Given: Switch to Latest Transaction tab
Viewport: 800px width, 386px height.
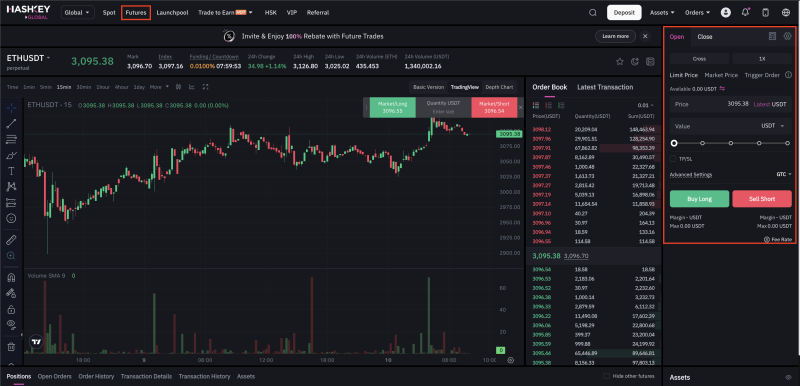Looking at the screenshot, I should (605, 87).
